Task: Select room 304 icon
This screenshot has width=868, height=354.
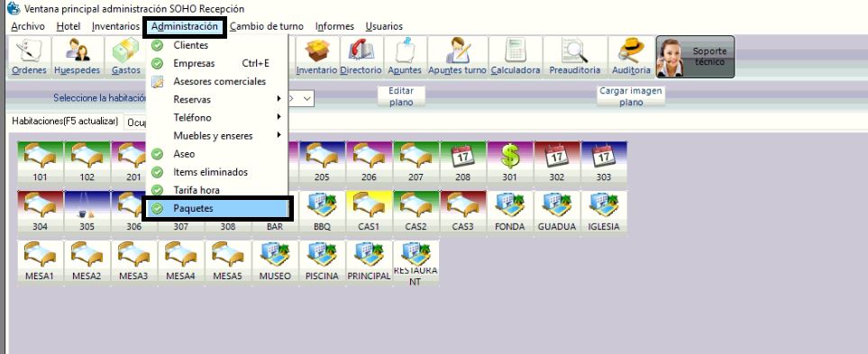Action: pos(40,212)
